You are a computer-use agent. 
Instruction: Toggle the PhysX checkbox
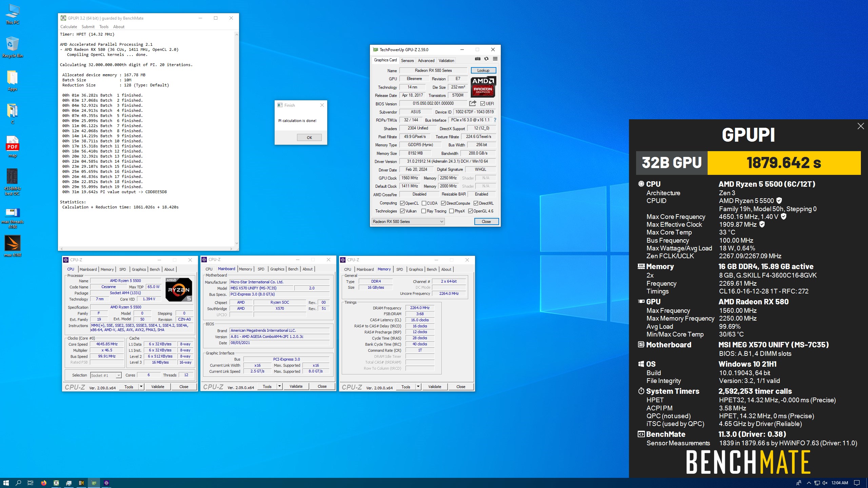451,211
